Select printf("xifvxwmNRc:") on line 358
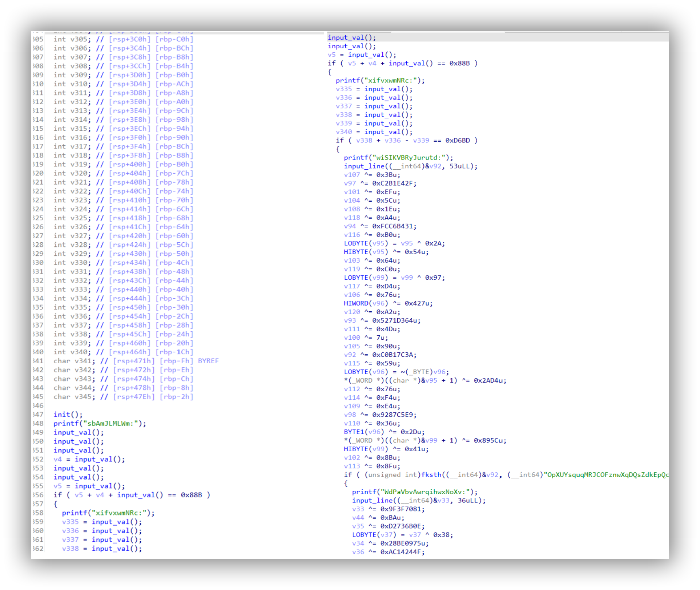The image size is (700, 590). tap(108, 513)
